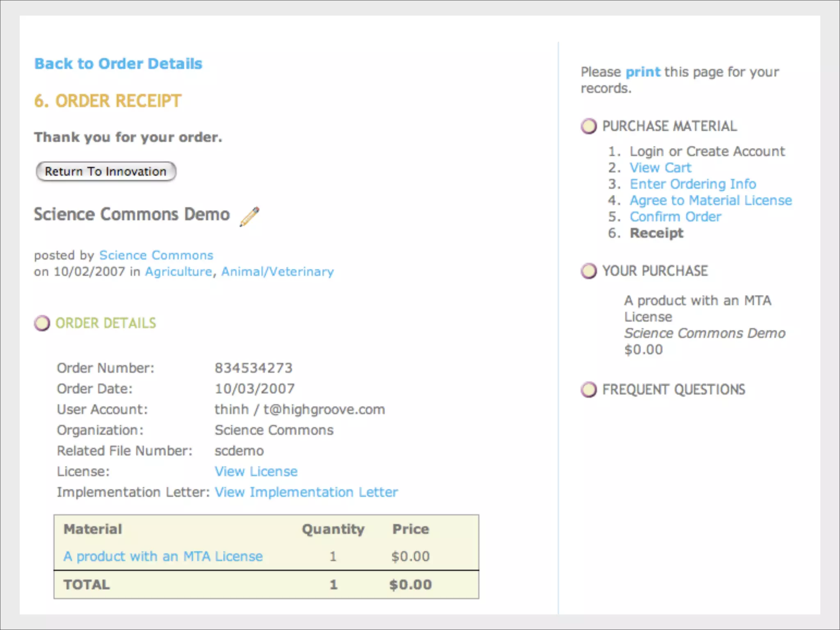Click the pencil edit icon beside the title
Image resolution: width=840 pixels, height=630 pixels.
coord(250,216)
